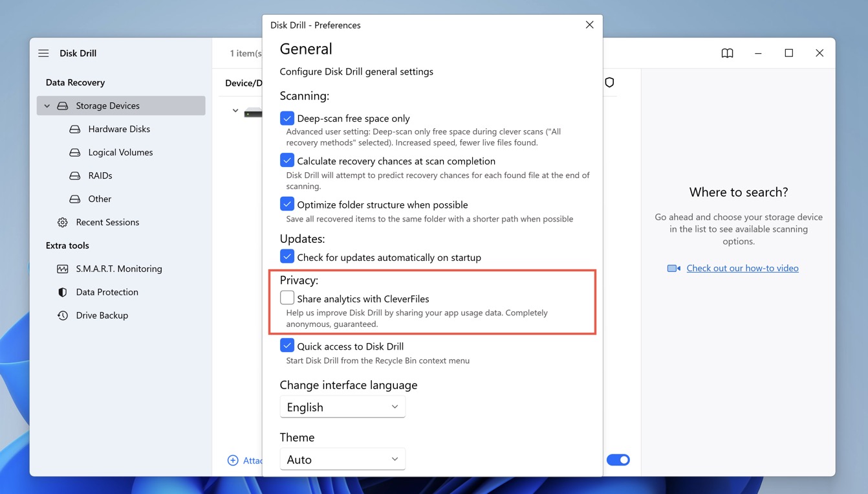Screen dimensions: 868x494
Task: Close the Disk Drill main window
Action: pos(819,53)
